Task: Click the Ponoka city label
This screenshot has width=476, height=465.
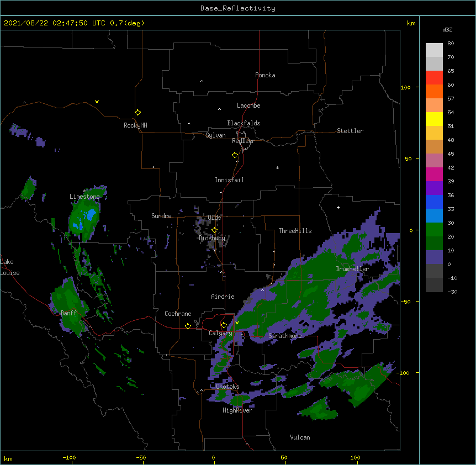Action: tap(265, 75)
